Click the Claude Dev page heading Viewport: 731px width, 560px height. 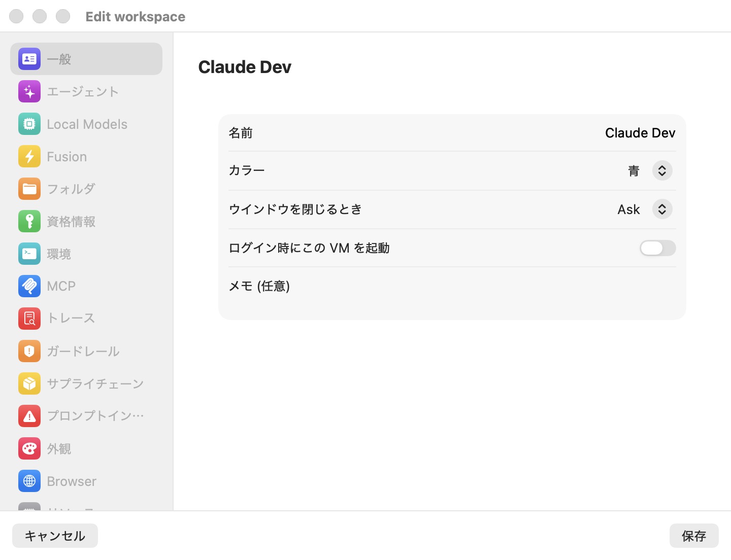click(245, 67)
